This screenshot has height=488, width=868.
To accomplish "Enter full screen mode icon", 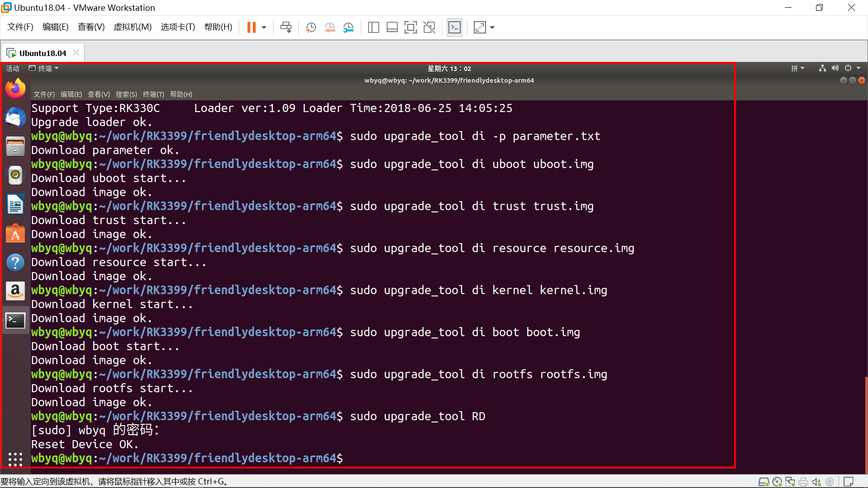I will click(410, 28).
